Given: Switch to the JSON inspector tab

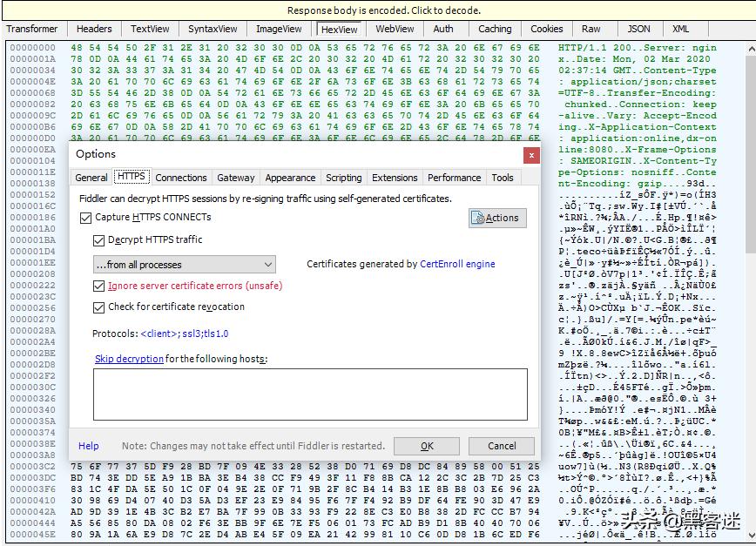Looking at the screenshot, I should (x=638, y=29).
